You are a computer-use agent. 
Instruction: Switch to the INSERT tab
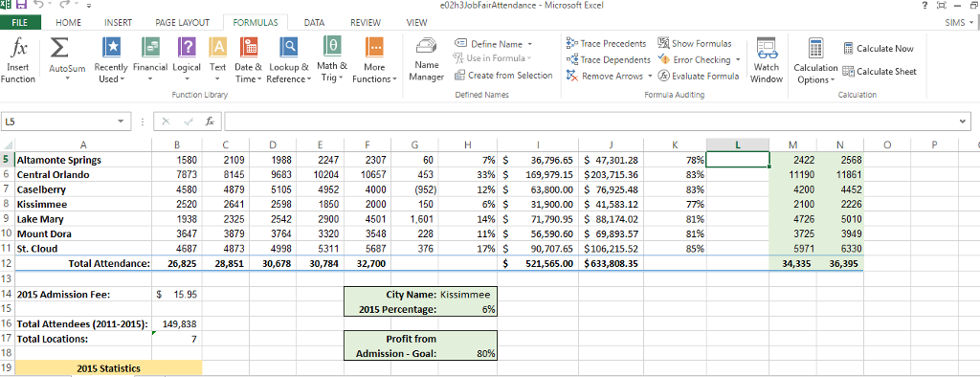[x=118, y=23]
